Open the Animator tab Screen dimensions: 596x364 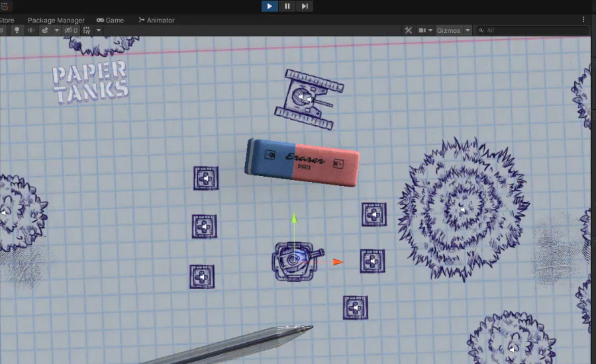point(156,20)
